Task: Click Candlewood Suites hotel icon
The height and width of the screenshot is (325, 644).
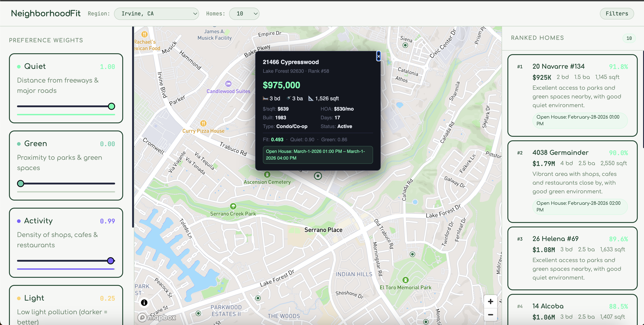Action: pos(228,84)
